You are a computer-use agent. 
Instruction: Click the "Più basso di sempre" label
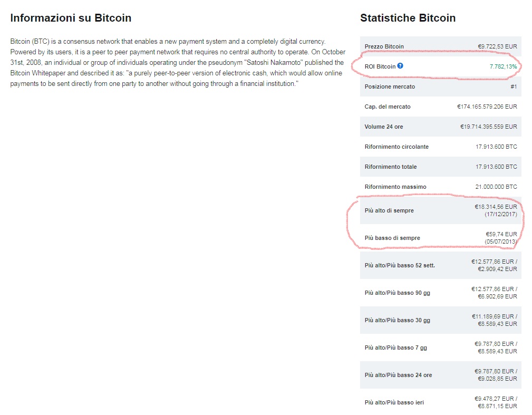pos(392,238)
